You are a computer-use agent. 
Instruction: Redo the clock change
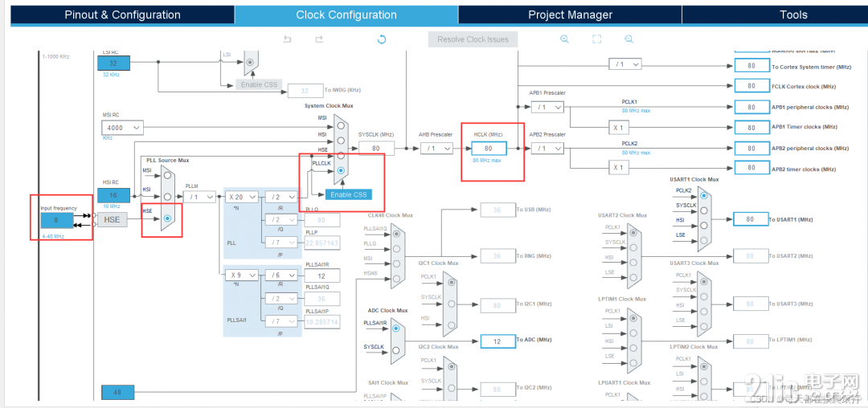319,39
